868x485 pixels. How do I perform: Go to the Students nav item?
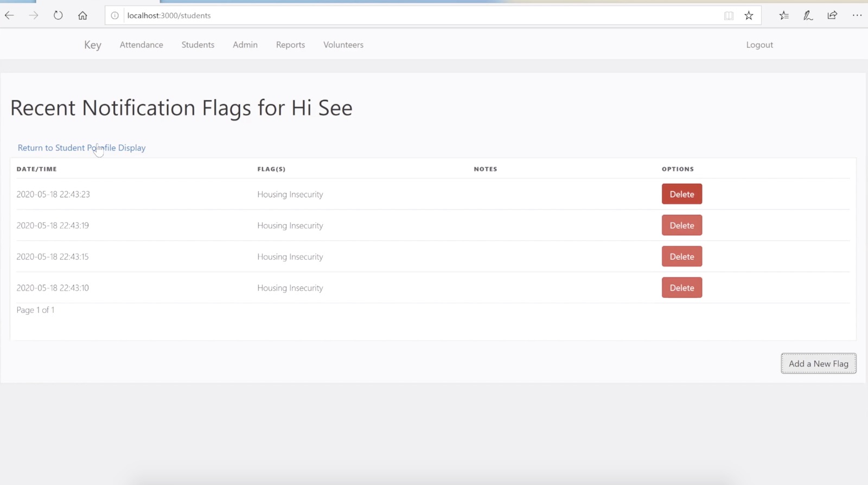pyautogui.click(x=197, y=44)
